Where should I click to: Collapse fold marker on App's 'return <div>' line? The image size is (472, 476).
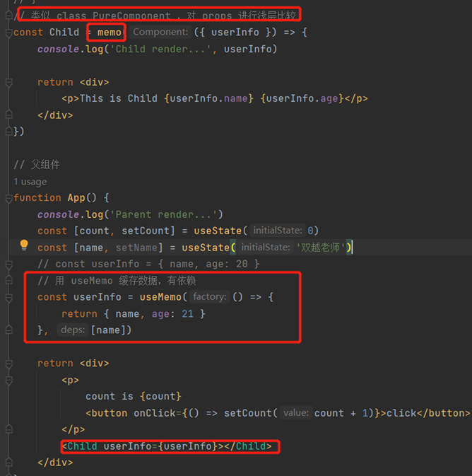point(8,364)
